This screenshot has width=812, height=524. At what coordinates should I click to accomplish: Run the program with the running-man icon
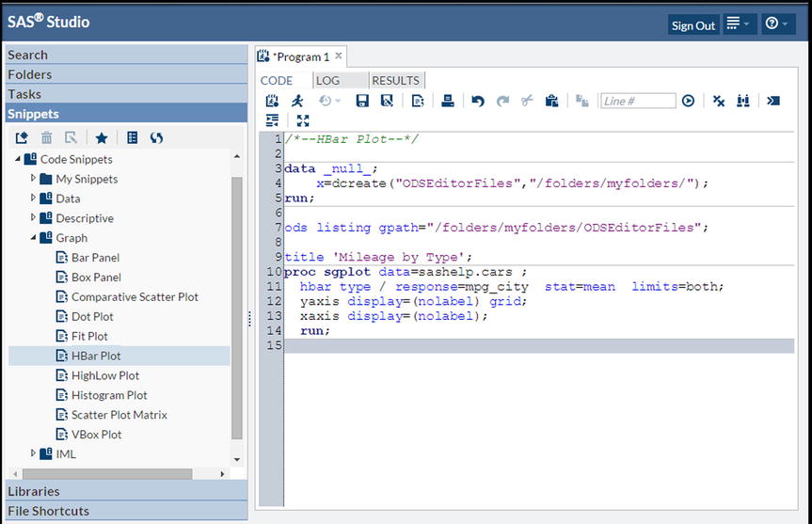[297, 101]
